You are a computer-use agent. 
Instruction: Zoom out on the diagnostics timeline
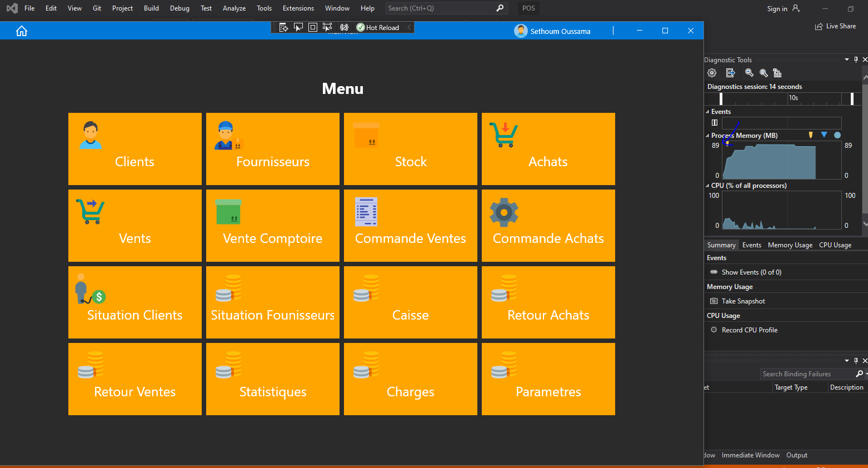[x=764, y=73]
